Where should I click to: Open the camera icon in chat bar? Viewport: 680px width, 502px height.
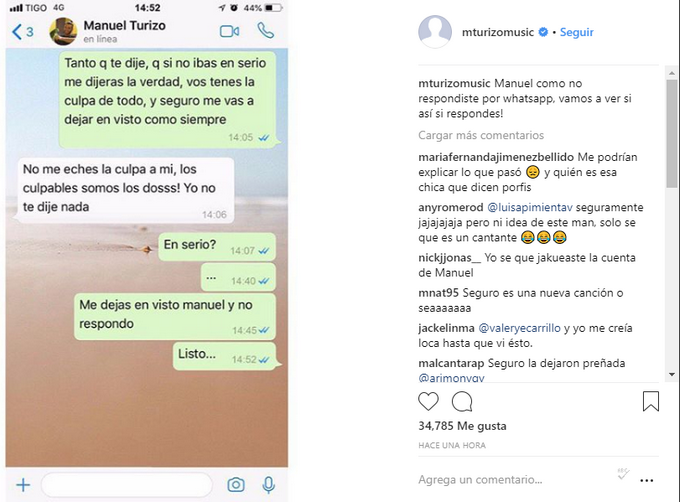pyautogui.click(x=235, y=484)
